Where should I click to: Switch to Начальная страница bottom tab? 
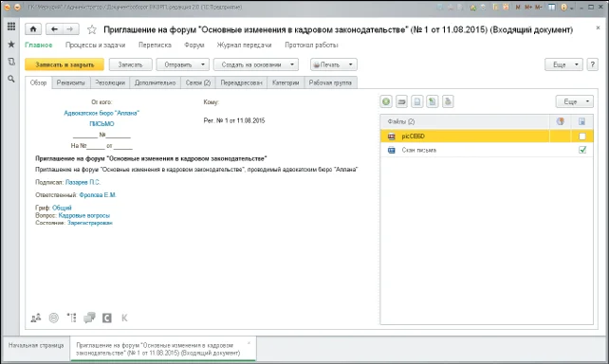(36, 345)
